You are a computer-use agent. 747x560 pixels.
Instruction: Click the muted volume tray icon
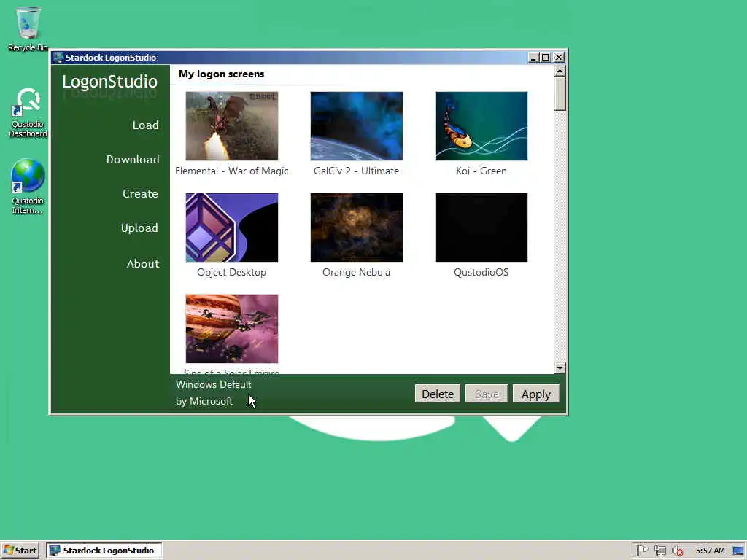point(677,551)
